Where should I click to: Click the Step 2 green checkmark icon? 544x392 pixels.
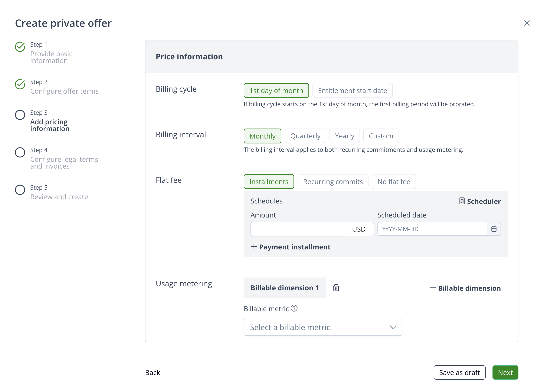(x=20, y=84)
